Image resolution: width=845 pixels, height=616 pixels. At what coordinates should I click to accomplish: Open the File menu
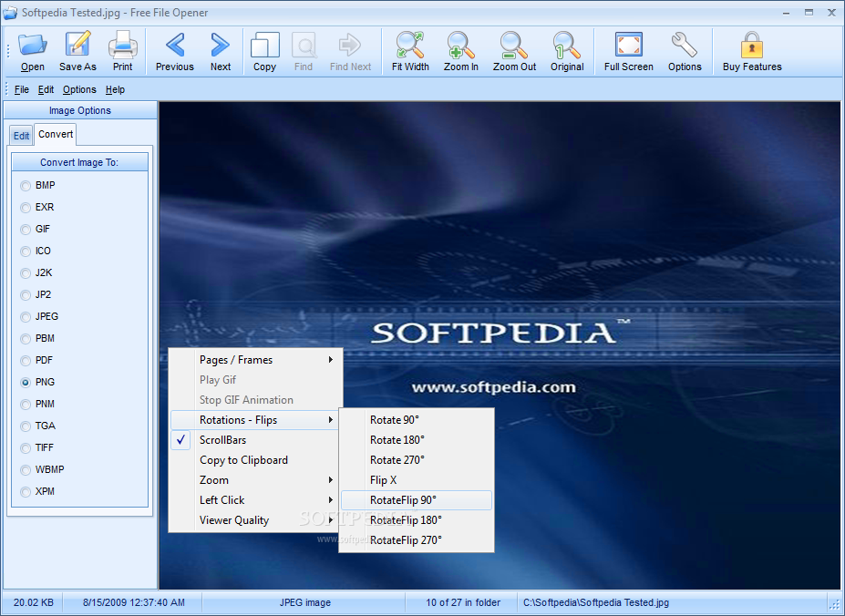coord(22,89)
